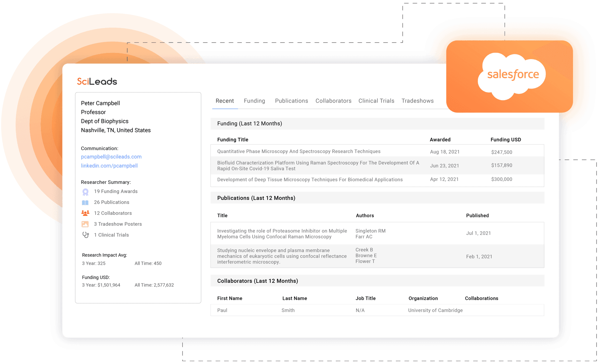This screenshot has width=603, height=364.
Task: Click author Singleton RM
Action: pyautogui.click(x=370, y=231)
